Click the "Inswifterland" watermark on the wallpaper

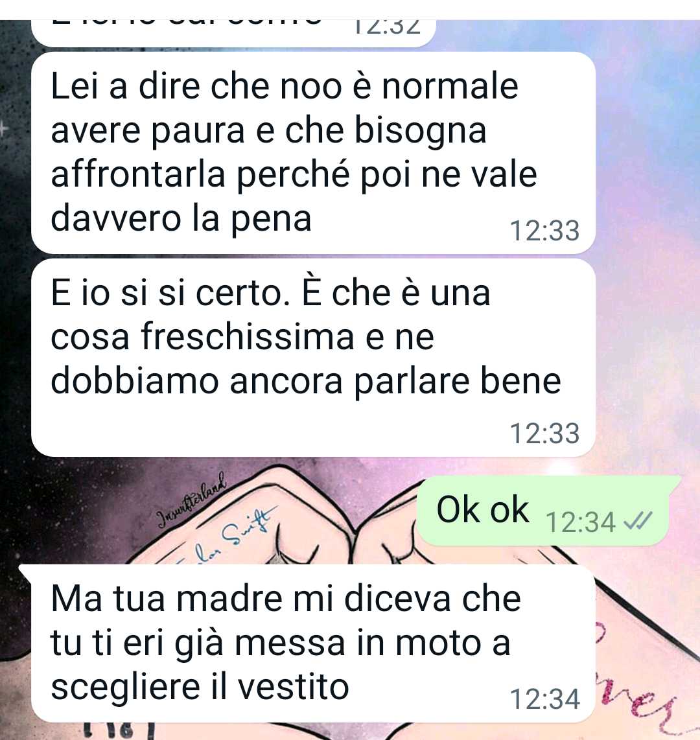(191, 500)
